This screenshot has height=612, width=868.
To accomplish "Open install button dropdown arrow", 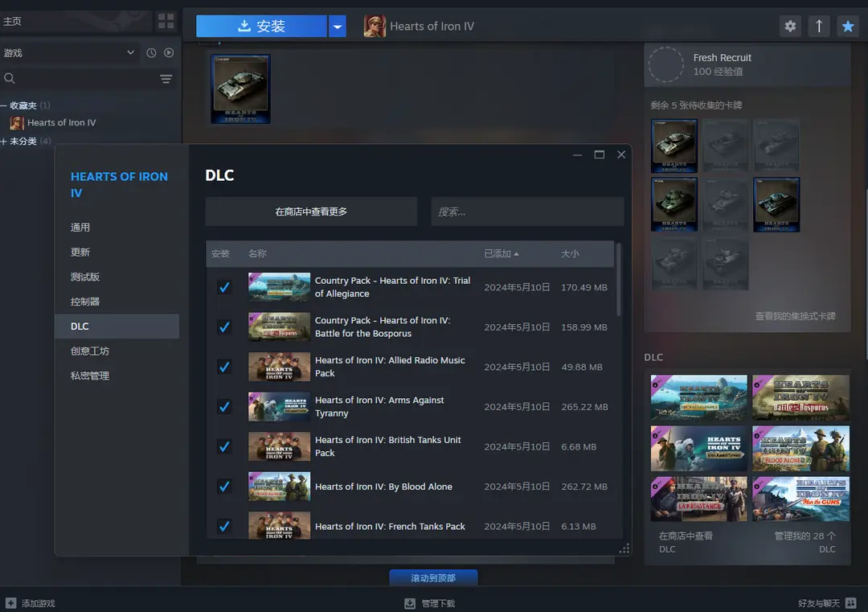I will (337, 26).
